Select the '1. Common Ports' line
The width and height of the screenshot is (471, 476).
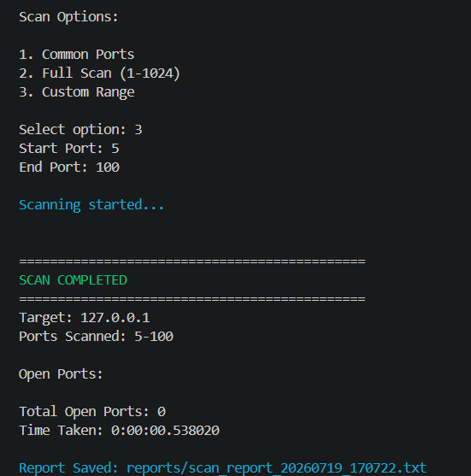(77, 55)
